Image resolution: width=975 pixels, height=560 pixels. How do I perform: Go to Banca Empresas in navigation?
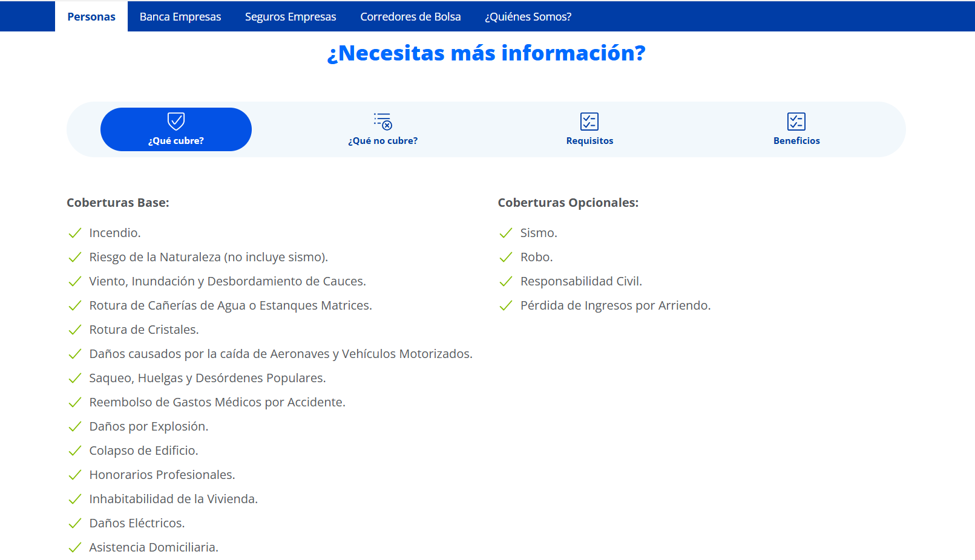click(180, 17)
